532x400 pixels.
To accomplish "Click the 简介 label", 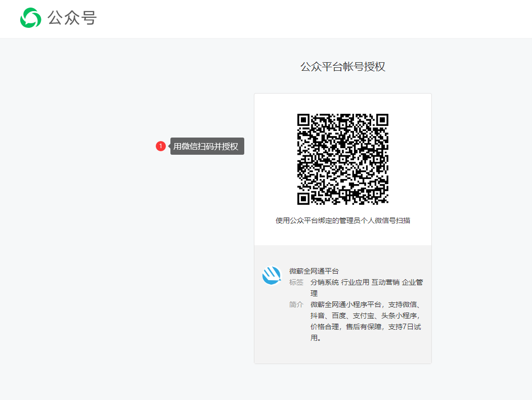I will point(296,304).
